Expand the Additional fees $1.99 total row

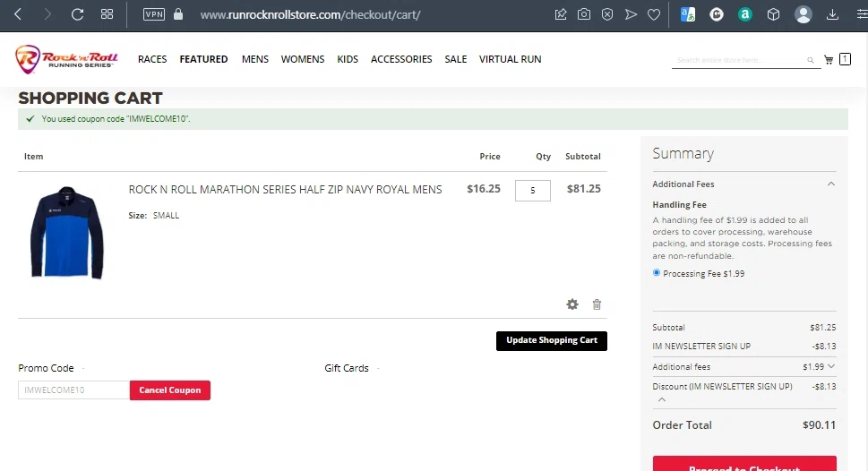tap(744, 367)
